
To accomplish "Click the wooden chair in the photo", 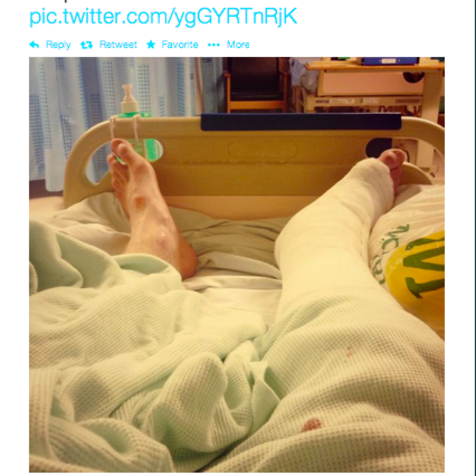I will pos(257,85).
